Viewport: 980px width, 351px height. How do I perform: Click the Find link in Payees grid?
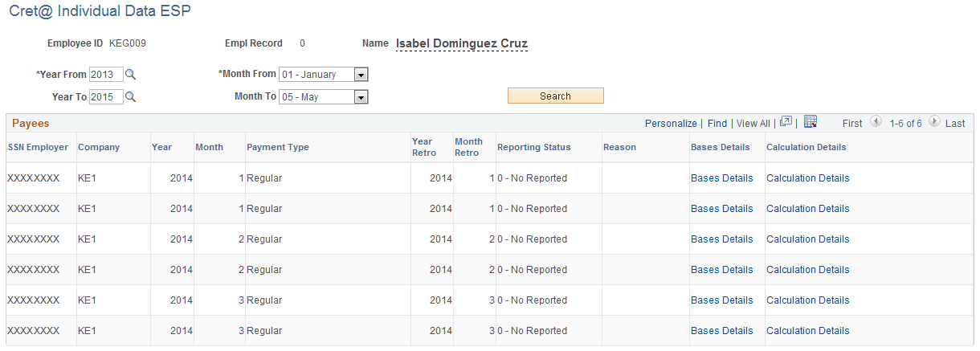tap(717, 124)
